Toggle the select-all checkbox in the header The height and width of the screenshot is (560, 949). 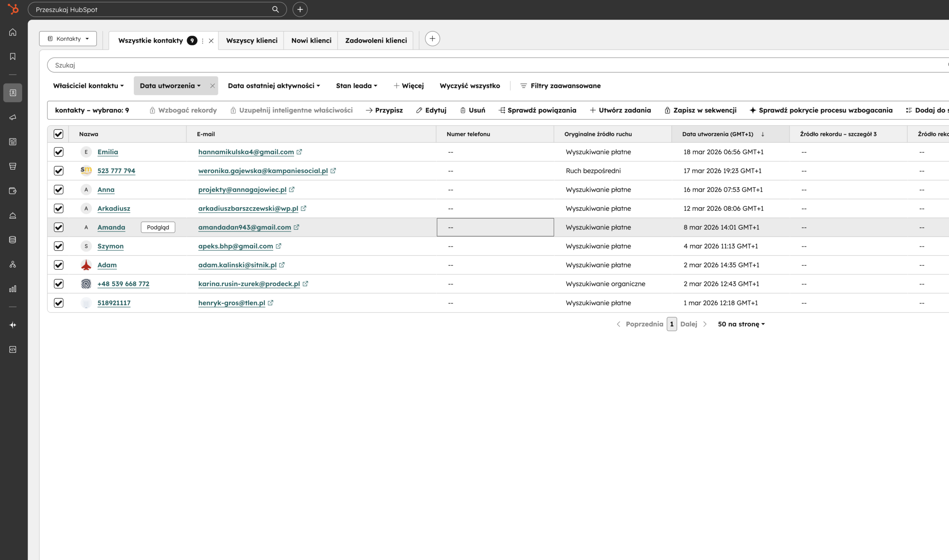59,134
